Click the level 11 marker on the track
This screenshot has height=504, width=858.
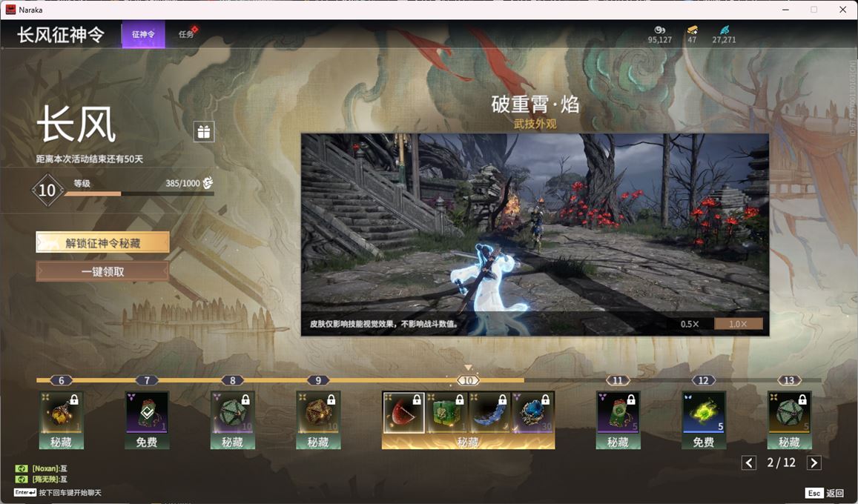pos(618,380)
